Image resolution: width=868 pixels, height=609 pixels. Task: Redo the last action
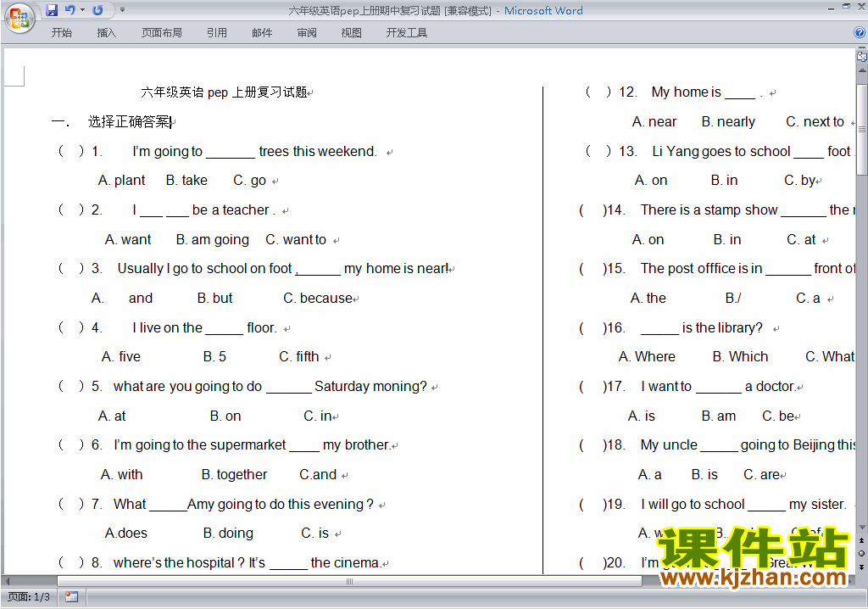[x=98, y=10]
